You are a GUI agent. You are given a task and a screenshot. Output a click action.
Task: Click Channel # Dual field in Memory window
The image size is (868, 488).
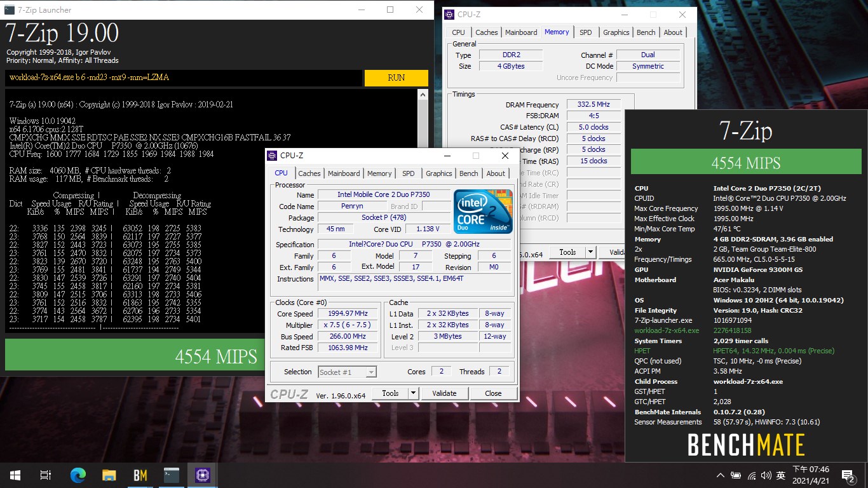tap(648, 55)
